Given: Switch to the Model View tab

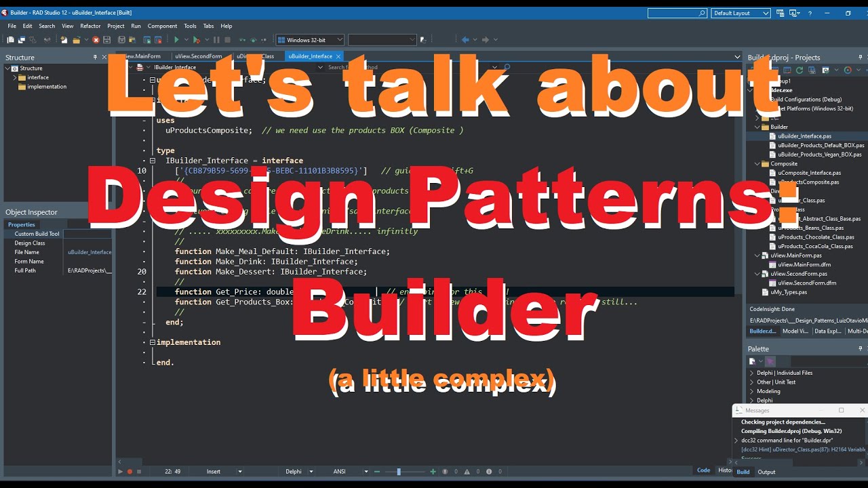Looking at the screenshot, I should tap(795, 331).
